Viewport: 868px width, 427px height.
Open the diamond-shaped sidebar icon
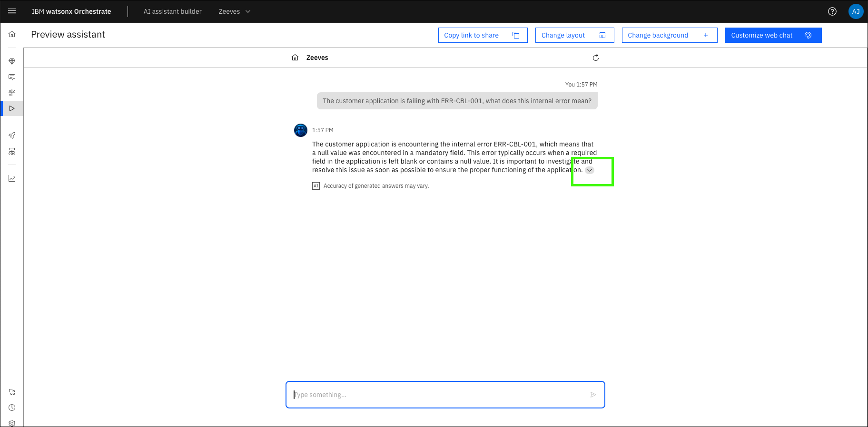pyautogui.click(x=12, y=61)
